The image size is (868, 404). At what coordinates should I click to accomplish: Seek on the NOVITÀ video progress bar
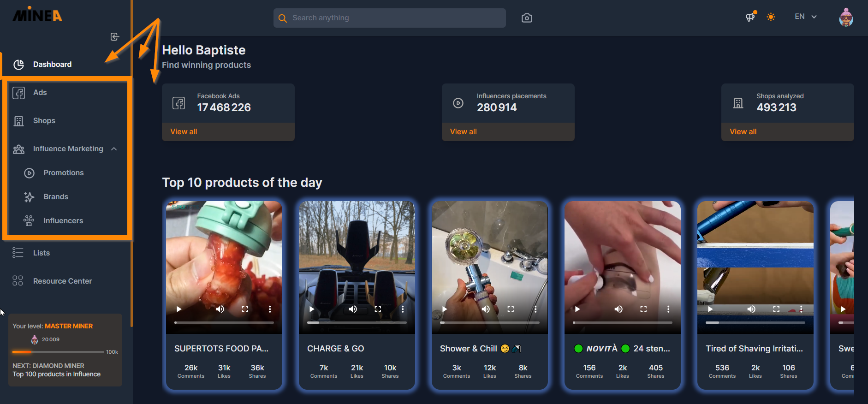pos(623,323)
